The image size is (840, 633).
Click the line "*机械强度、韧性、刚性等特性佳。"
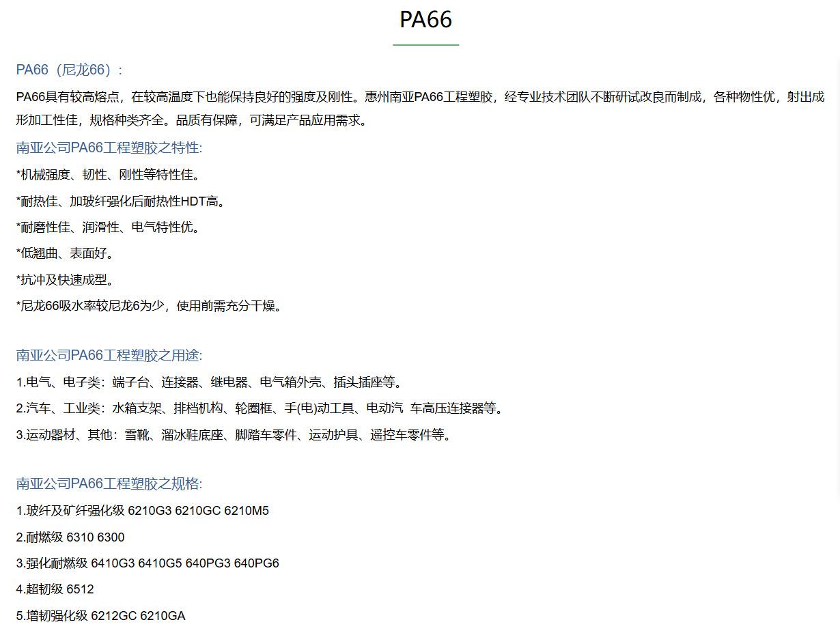pos(110,175)
